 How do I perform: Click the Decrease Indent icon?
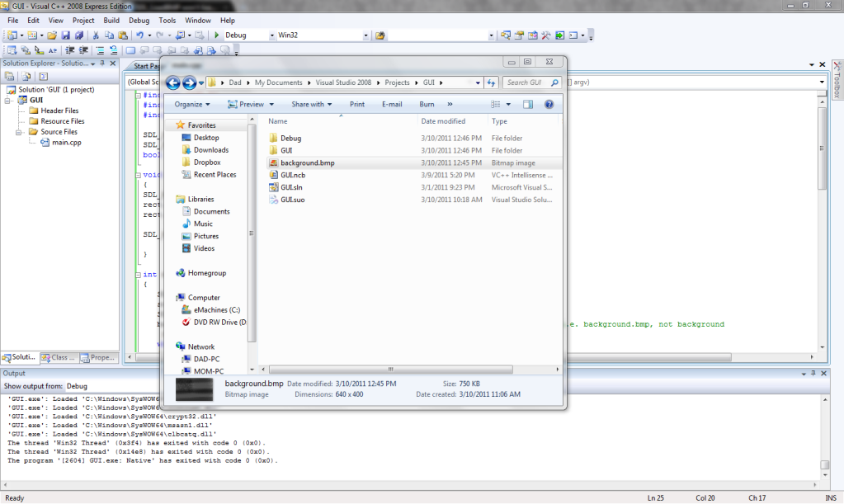69,50
